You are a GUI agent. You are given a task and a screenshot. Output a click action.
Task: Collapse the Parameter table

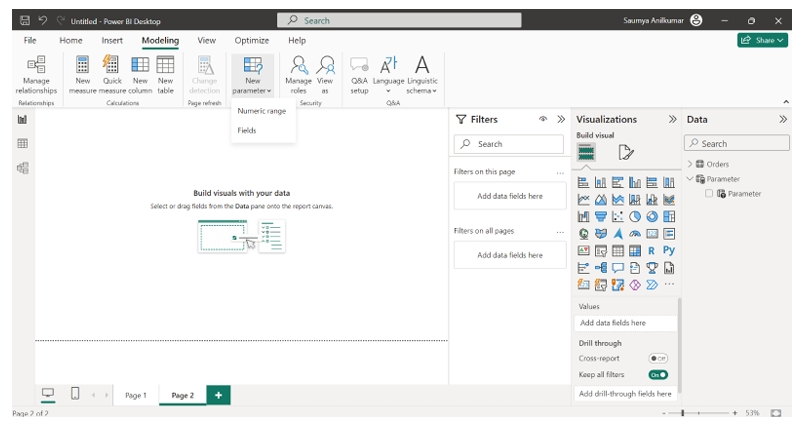pos(690,179)
